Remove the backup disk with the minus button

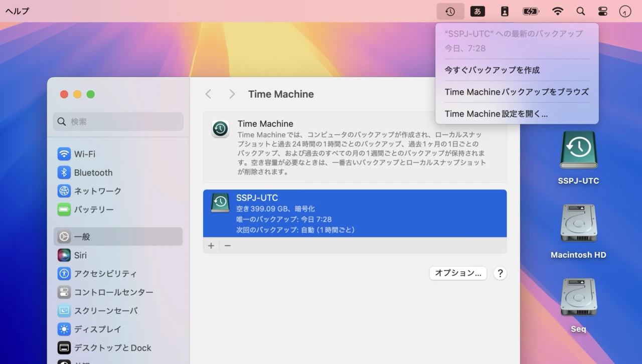click(x=227, y=246)
